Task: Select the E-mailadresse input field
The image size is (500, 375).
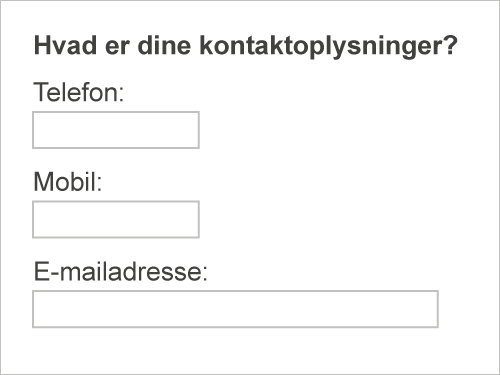Action: tap(235, 309)
